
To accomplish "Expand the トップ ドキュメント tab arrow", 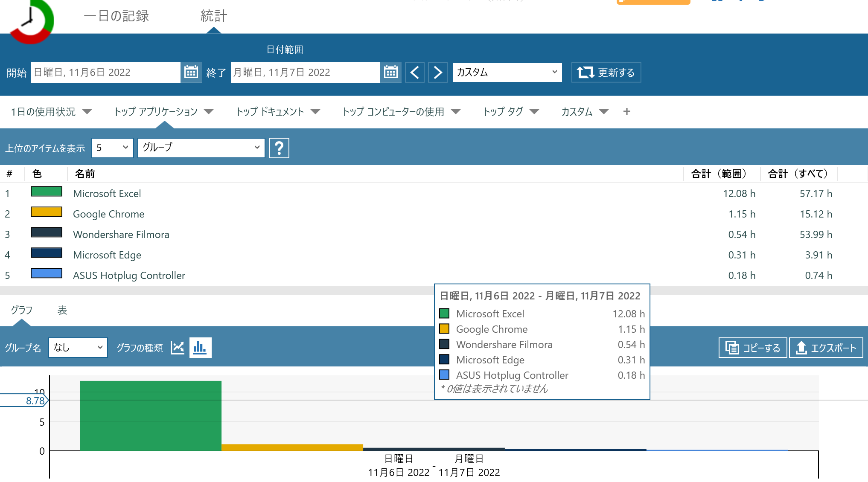I will 315,112.
